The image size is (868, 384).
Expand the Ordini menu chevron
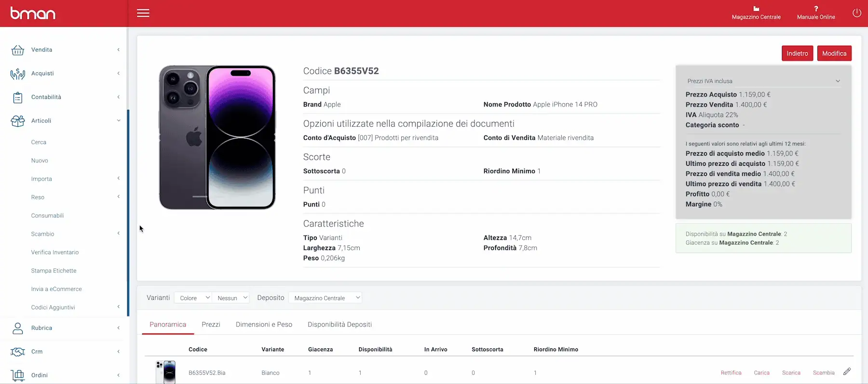[119, 375]
